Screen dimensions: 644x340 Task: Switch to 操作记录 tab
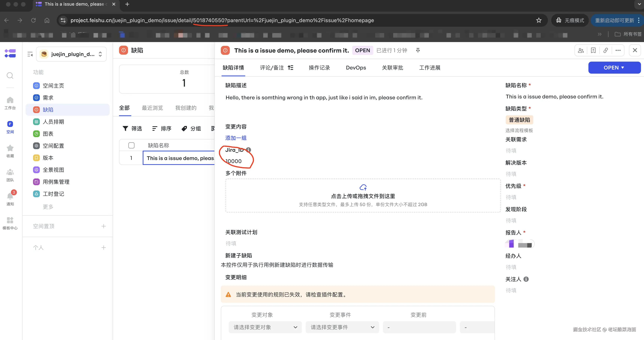(x=319, y=68)
